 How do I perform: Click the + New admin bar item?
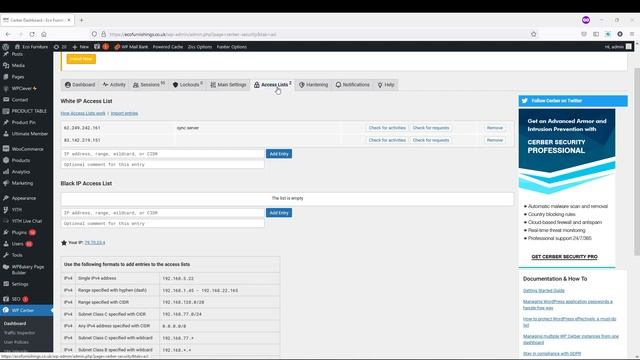pyautogui.click(x=80, y=47)
